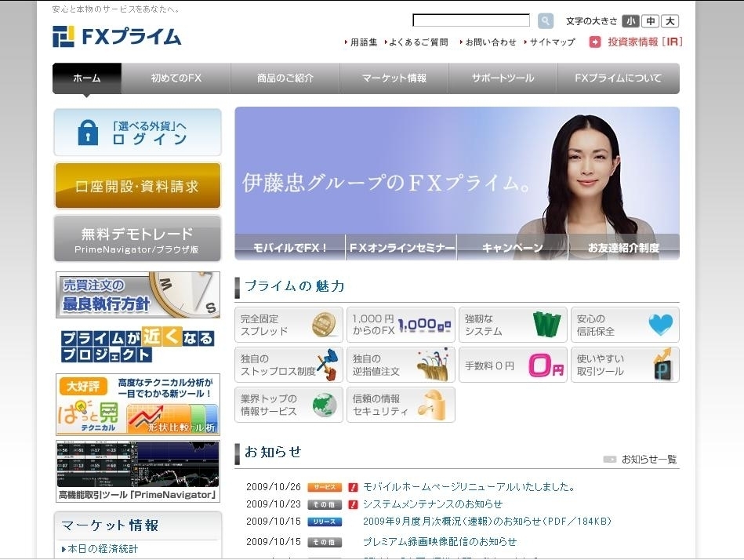This screenshot has width=744, height=560.
Task: Click the red exclamation icon on 2009/10/26 news
Action: coord(353,487)
